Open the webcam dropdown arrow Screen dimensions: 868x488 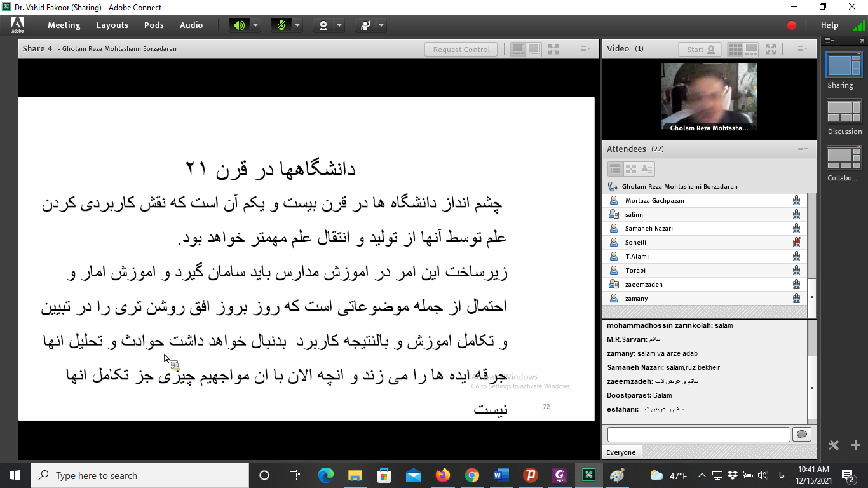pos(339,25)
